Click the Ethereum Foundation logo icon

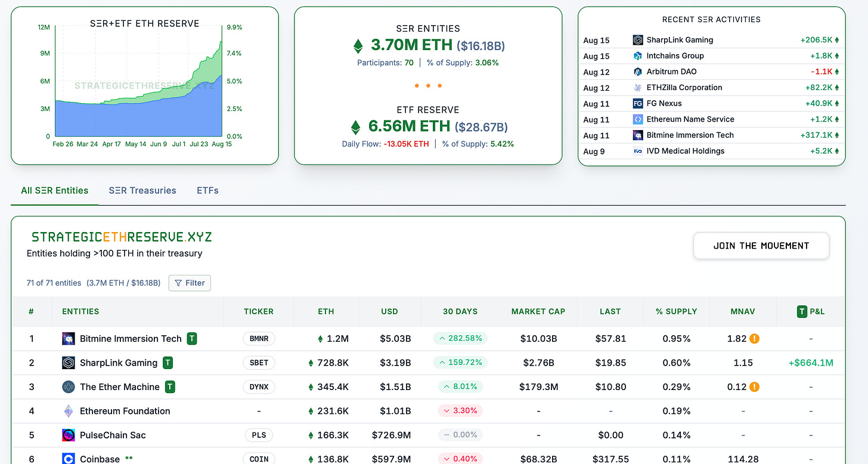tap(69, 411)
